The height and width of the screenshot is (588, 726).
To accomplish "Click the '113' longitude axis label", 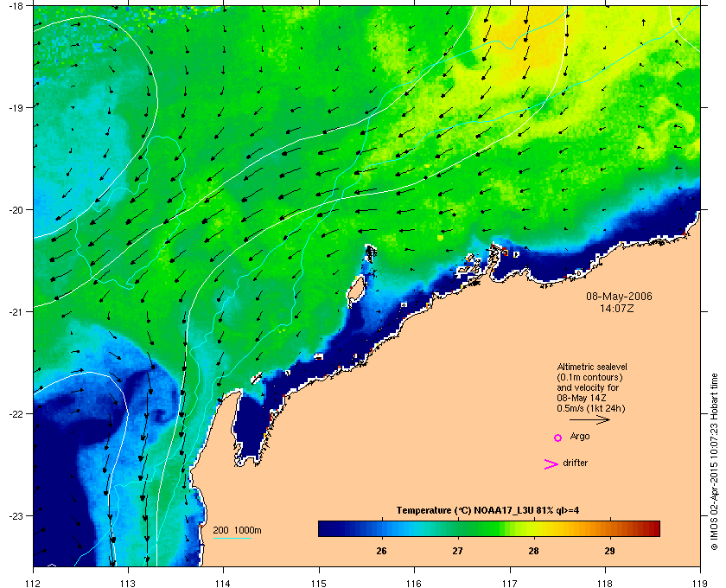I will point(128,584).
